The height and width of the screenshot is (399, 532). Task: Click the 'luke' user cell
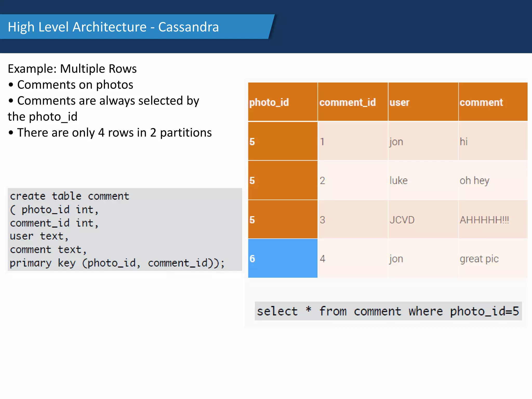398,180
